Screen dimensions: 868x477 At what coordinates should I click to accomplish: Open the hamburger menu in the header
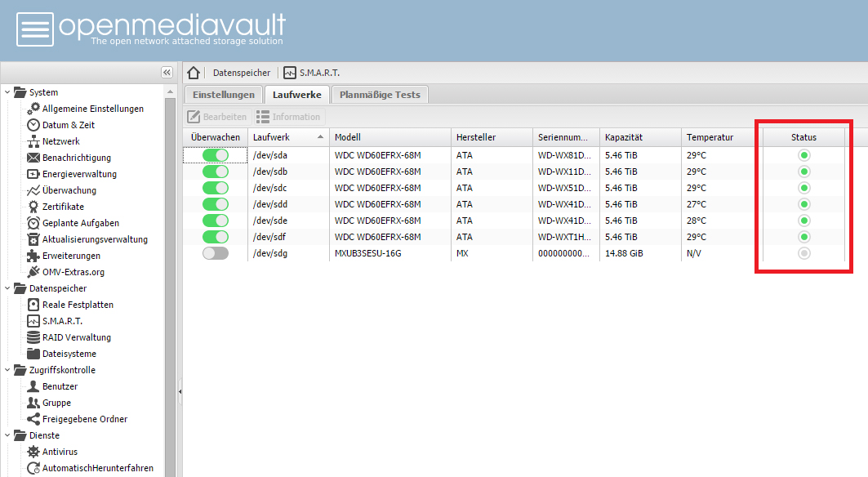33,29
